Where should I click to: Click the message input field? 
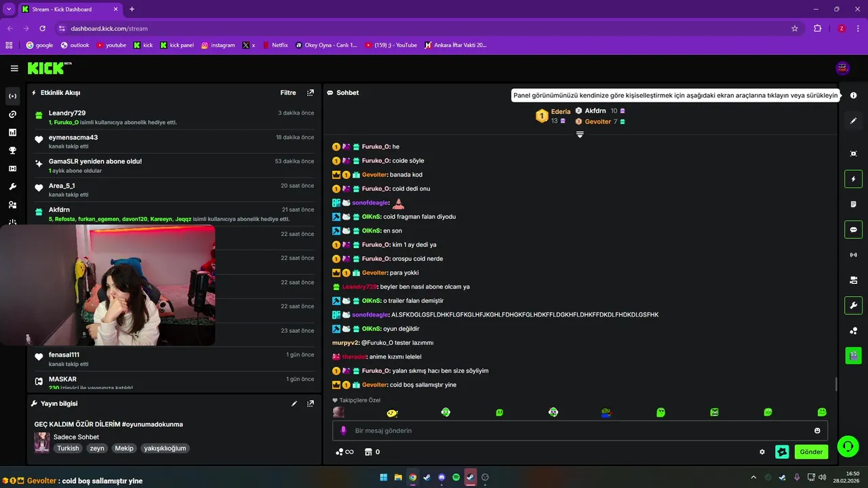point(580,430)
